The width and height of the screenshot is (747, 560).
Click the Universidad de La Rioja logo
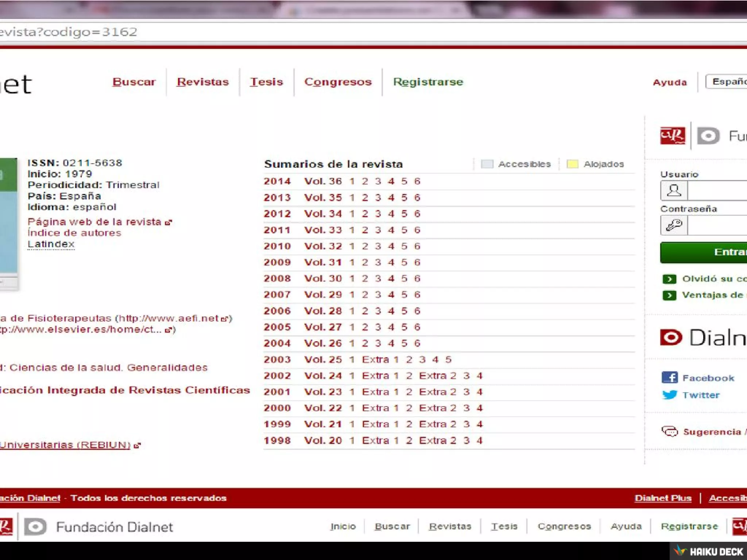(672, 136)
